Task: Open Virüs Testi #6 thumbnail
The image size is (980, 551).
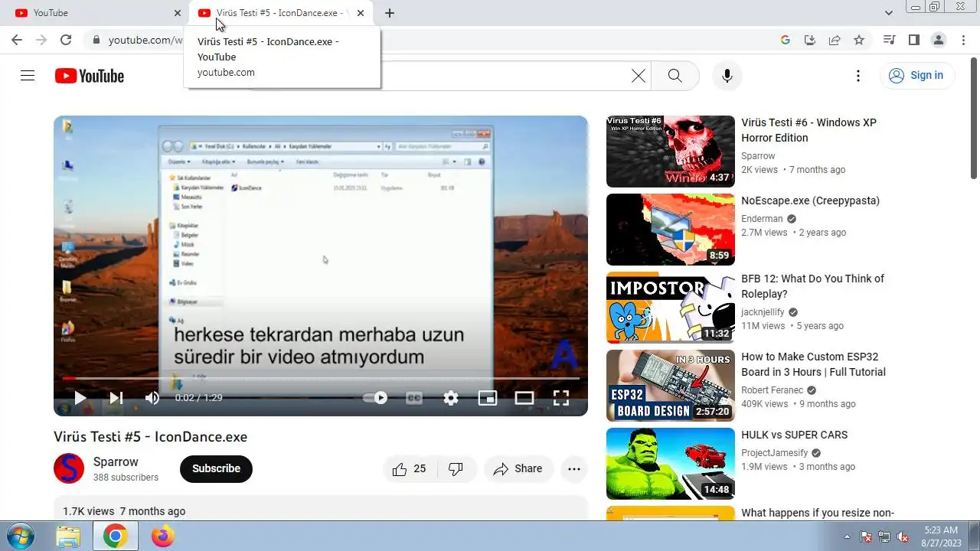Action: [671, 152]
